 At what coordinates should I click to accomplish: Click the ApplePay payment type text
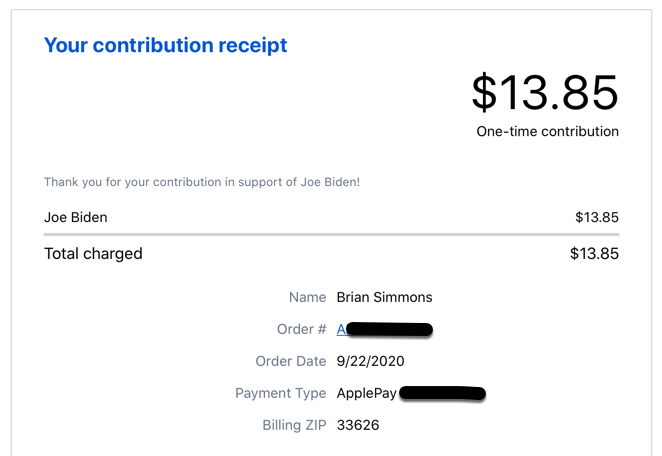click(x=366, y=393)
